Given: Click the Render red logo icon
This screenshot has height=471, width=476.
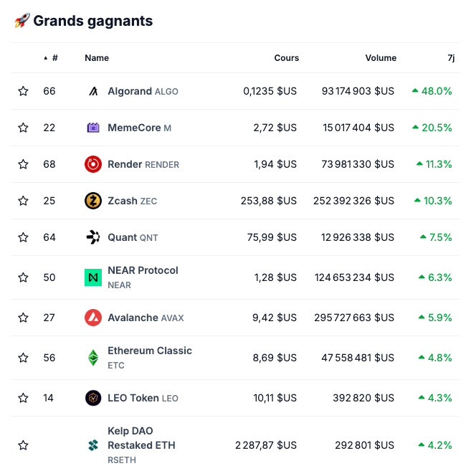Looking at the screenshot, I should [93, 164].
